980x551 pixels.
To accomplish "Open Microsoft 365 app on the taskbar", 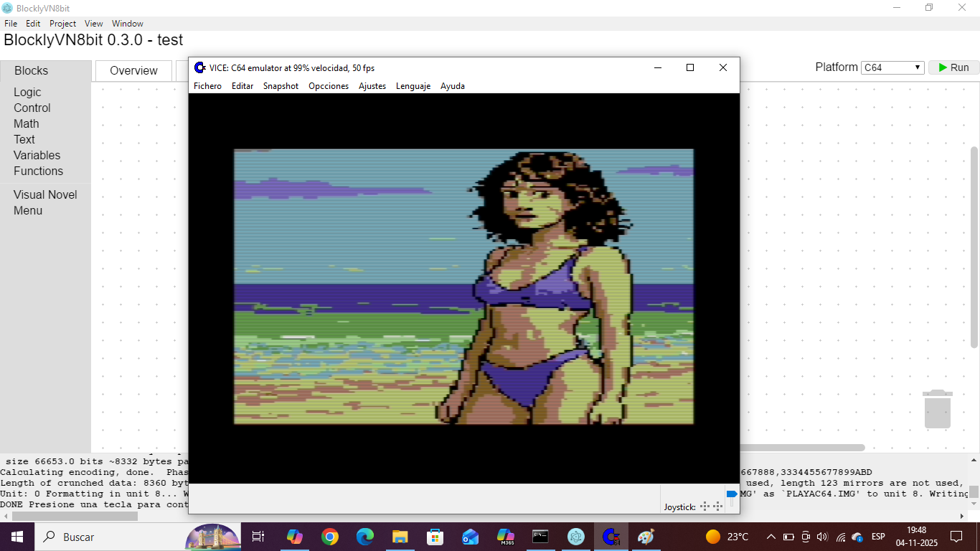I will [506, 537].
